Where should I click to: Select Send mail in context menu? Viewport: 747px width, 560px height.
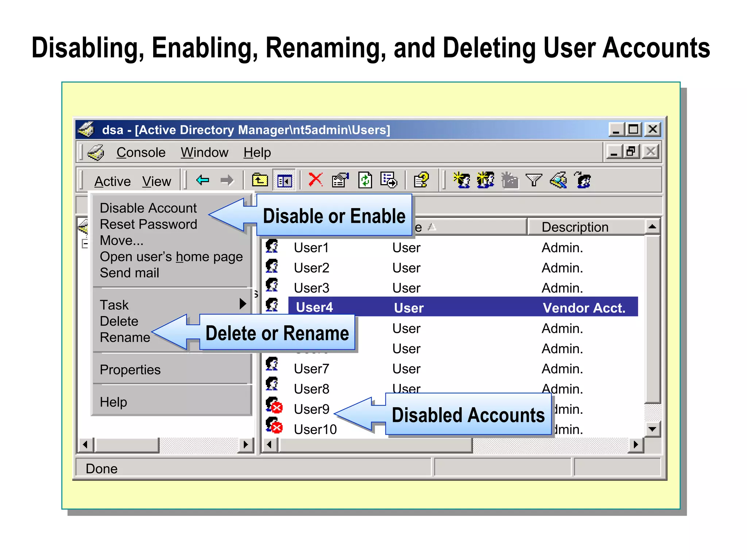pyautogui.click(x=129, y=273)
